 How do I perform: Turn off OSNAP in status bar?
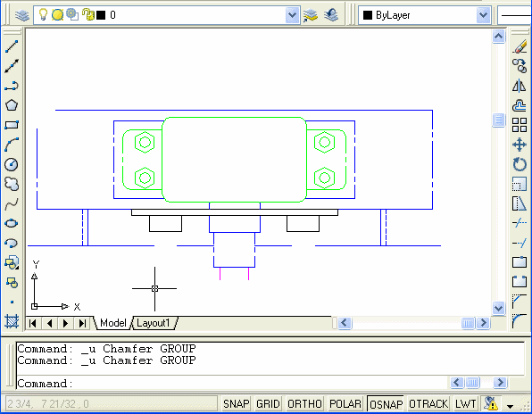click(386, 404)
